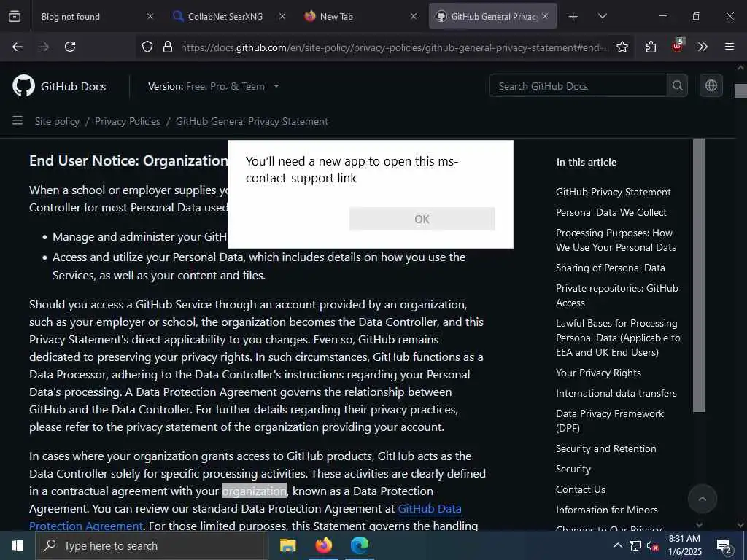This screenshot has width=747, height=560.
Task: Open notification center icon
Action: pyautogui.click(x=724, y=545)
